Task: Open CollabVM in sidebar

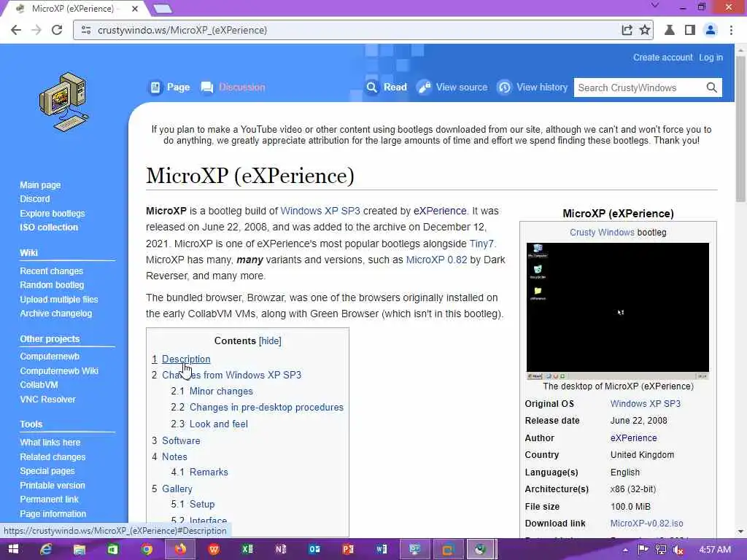Action: (x=39, y=385)
